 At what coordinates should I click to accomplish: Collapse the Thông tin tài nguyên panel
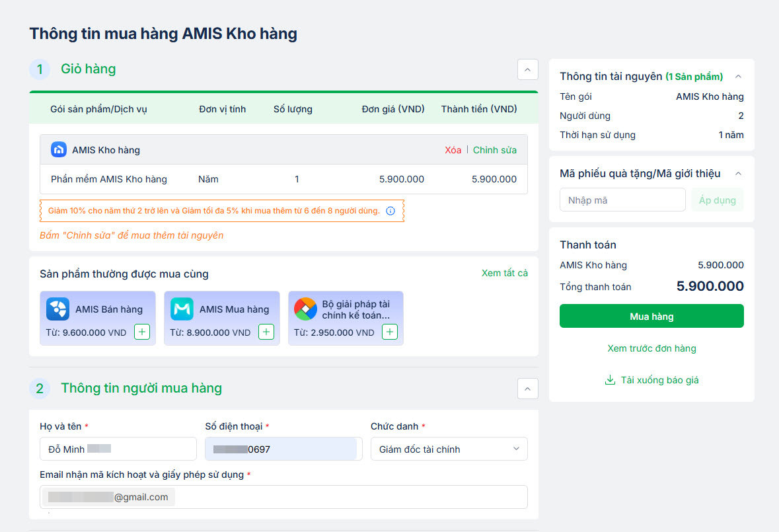(739, 77)
